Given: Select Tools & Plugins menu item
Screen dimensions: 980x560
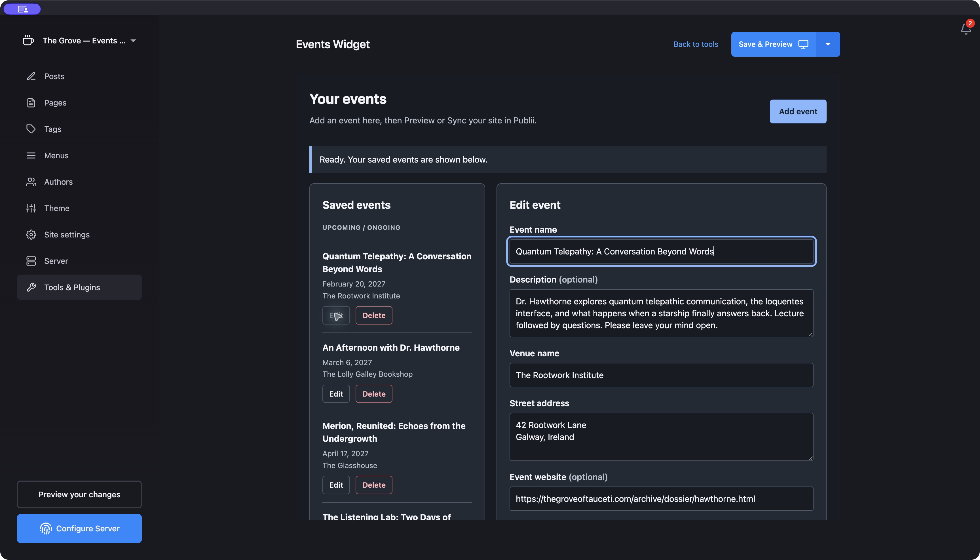Looking at the screenshot, I should [79, 287].
